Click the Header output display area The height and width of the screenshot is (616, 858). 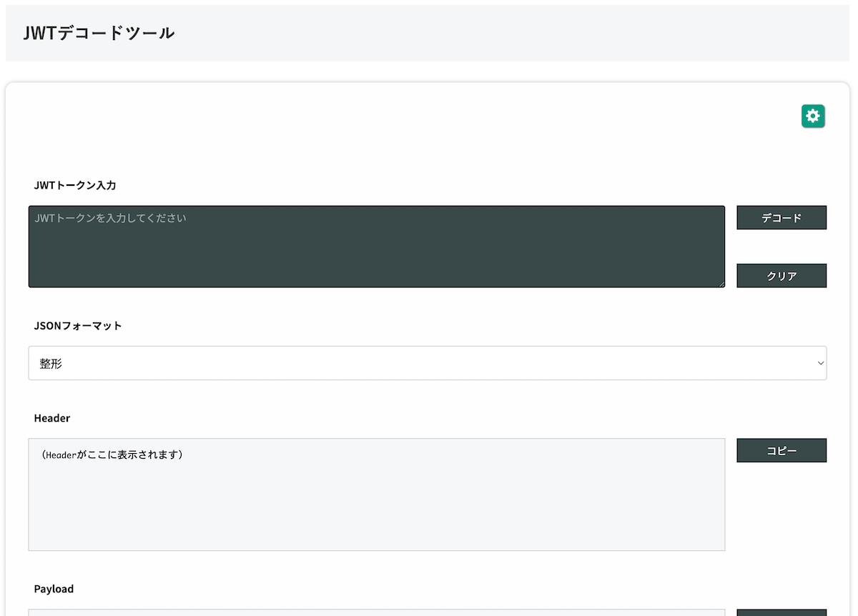point(377,495)
